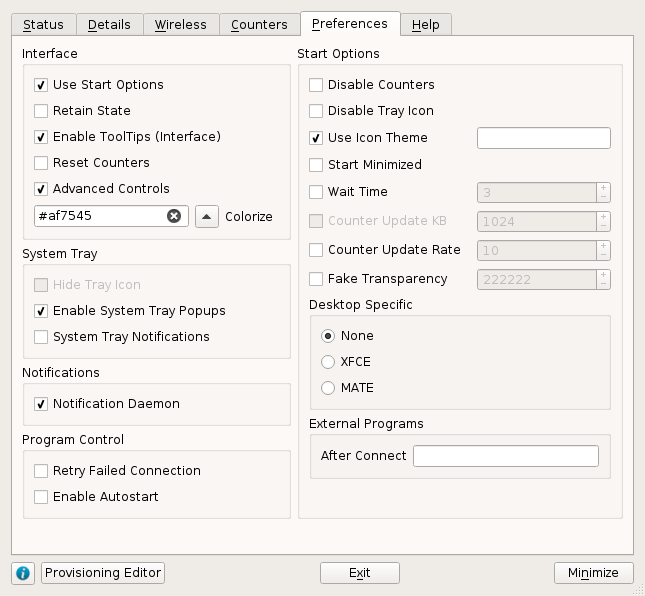The height and width of the screenshot is (596, 645).
Task: Click the Minimize button at bottom
Action: 593,573
